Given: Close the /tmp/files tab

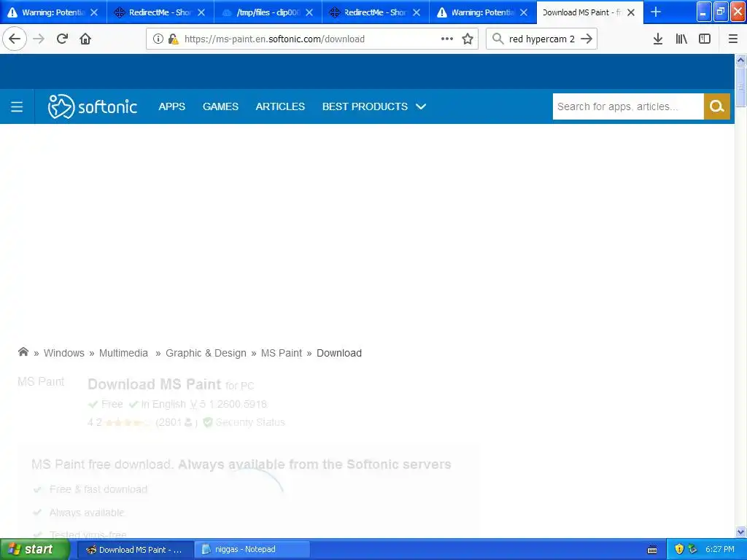Looking at the screenshot, I should point(309,12).
